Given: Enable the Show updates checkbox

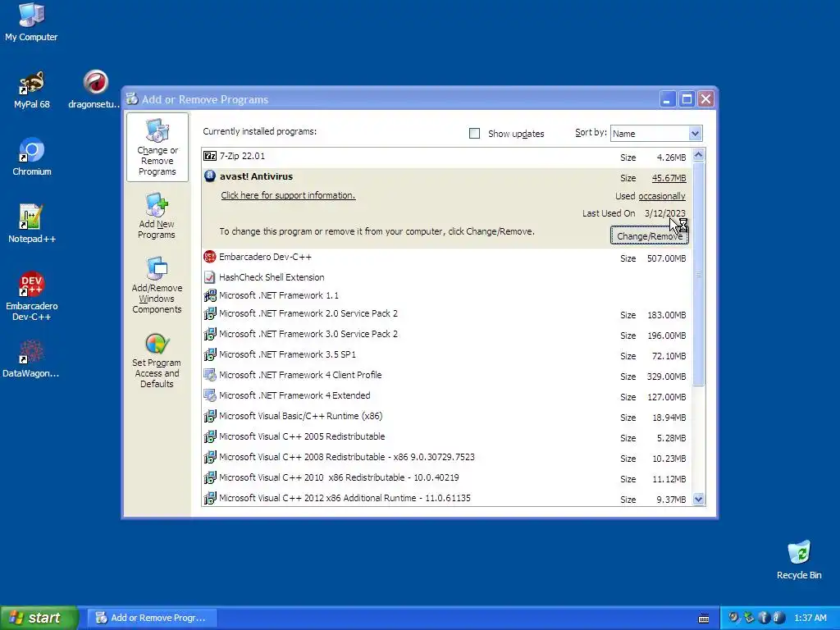Looking at the screenshot, I should point(474,134).
